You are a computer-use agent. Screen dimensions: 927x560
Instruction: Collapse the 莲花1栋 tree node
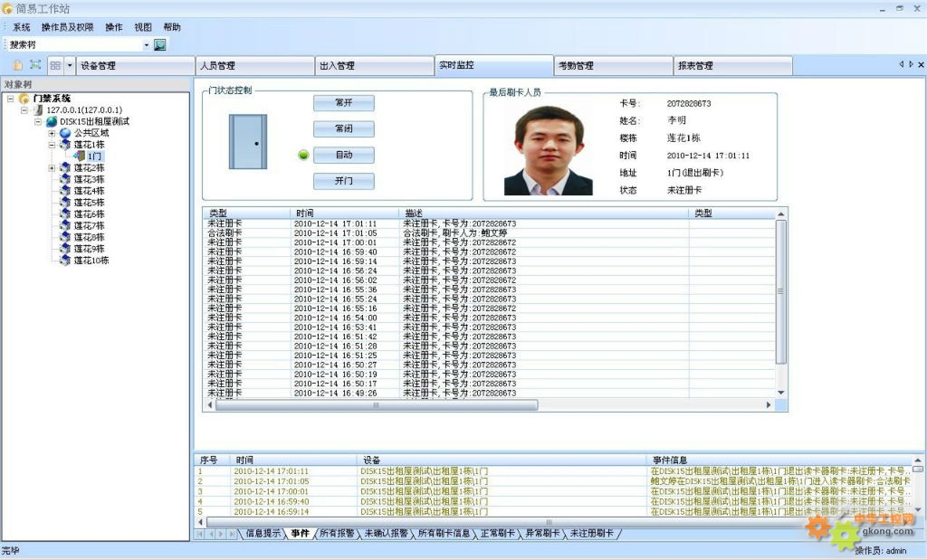53,145
